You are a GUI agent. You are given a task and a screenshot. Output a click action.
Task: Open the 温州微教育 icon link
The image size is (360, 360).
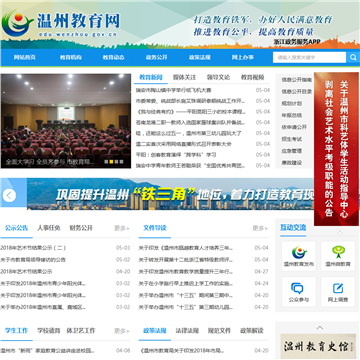pyautogui.click(x=338, y=256)
